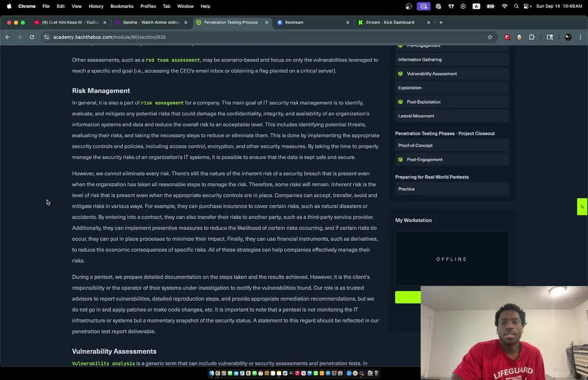Click the webcam overlay thumbnail
This screenshot has width=588, height=380.
[504, 333]
